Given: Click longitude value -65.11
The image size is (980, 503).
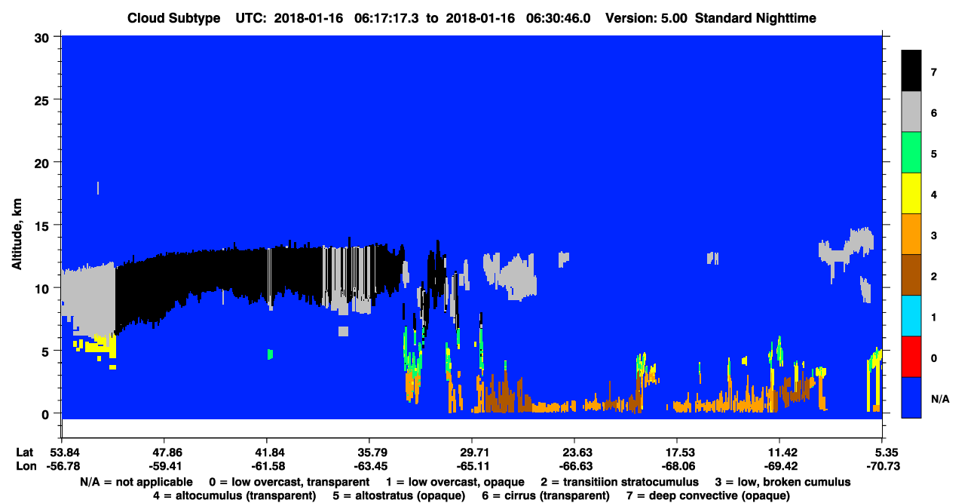Looking at the screenshot, I should tap(472, 466).
